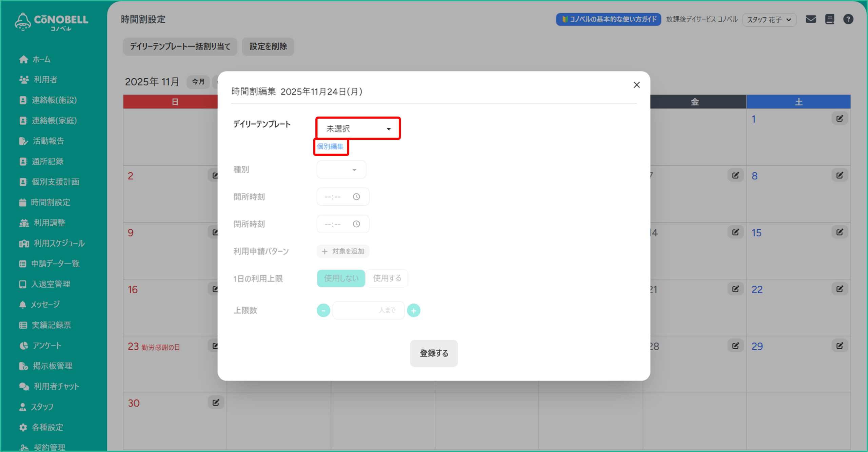
Task: Expand the 種別 dropdown
Action: click(341, 169)
